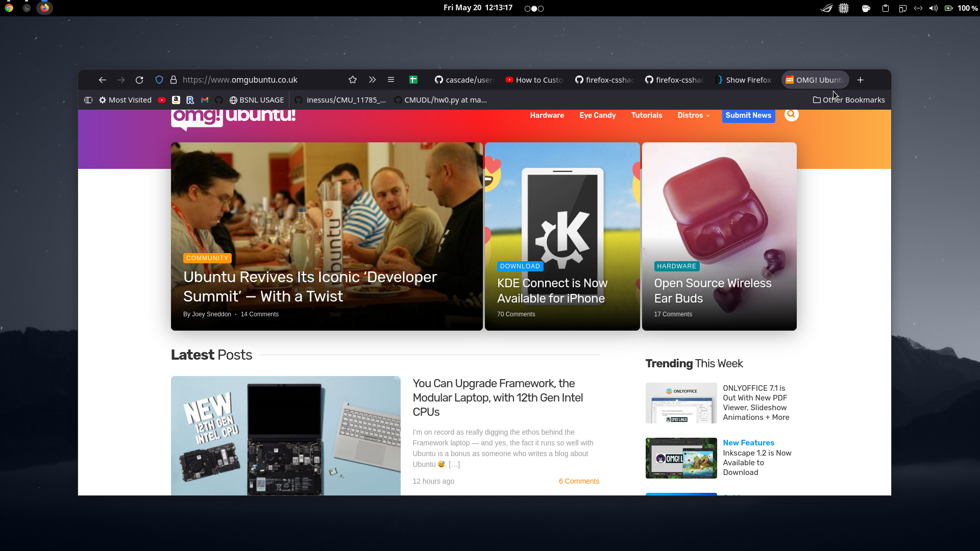Open the tracking protection shield icon
The height and width of the screenshot is (551, 980).
tap(159, 80)
